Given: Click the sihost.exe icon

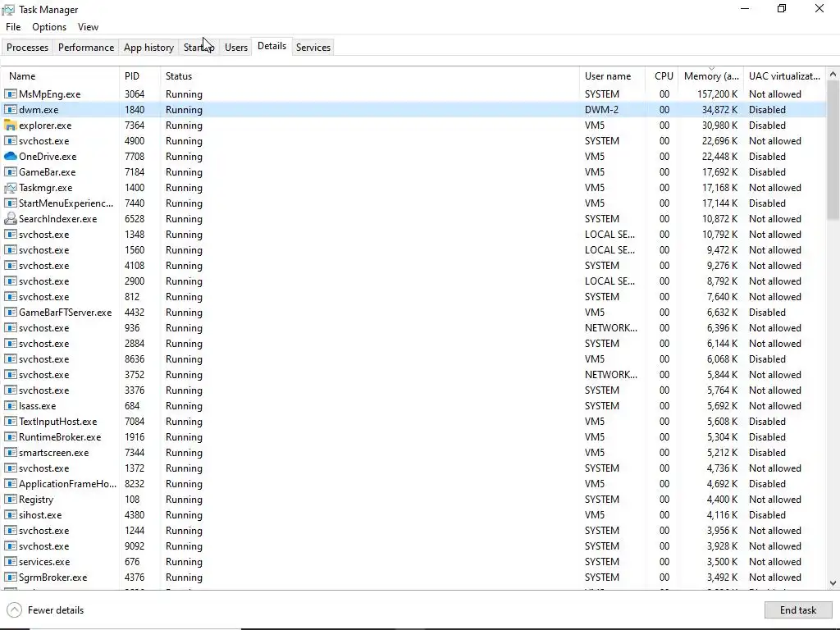Looking at the screenshot, I should pos(10,515).
